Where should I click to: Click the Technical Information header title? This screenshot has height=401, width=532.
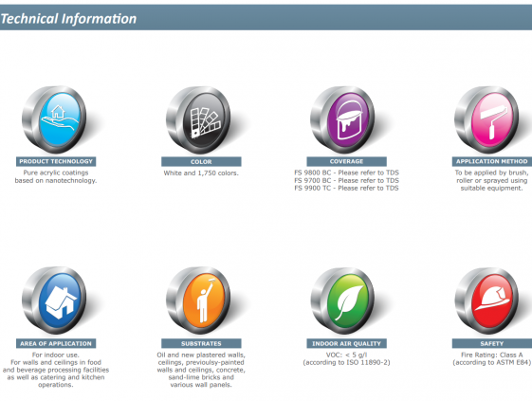68,19
